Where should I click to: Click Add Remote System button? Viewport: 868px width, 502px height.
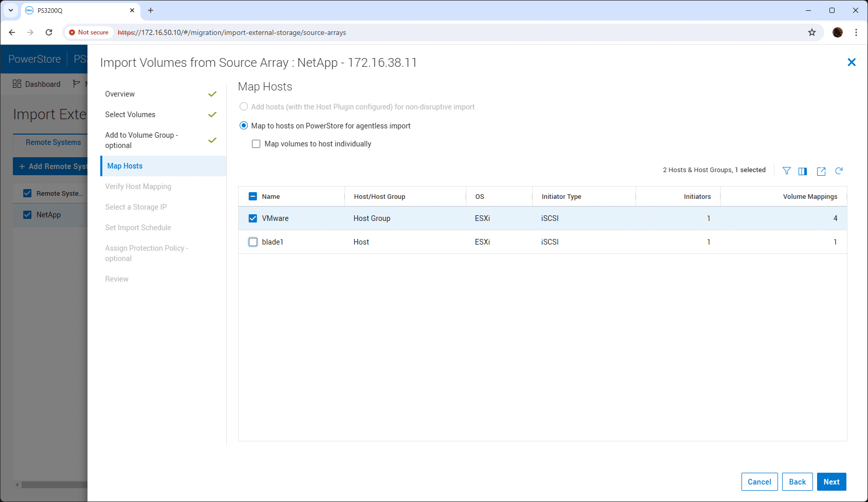[50, 166]
